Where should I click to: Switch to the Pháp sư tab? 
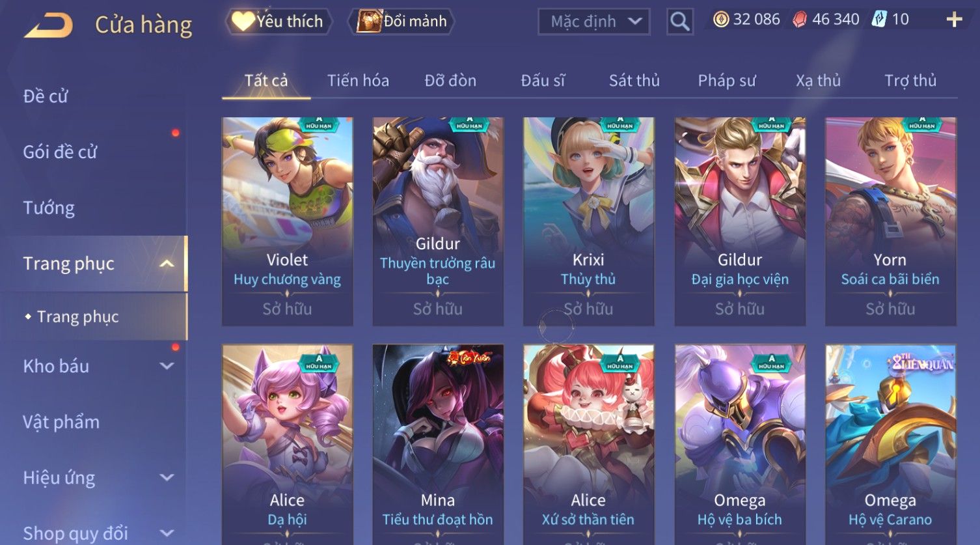(x=726, y=81)
